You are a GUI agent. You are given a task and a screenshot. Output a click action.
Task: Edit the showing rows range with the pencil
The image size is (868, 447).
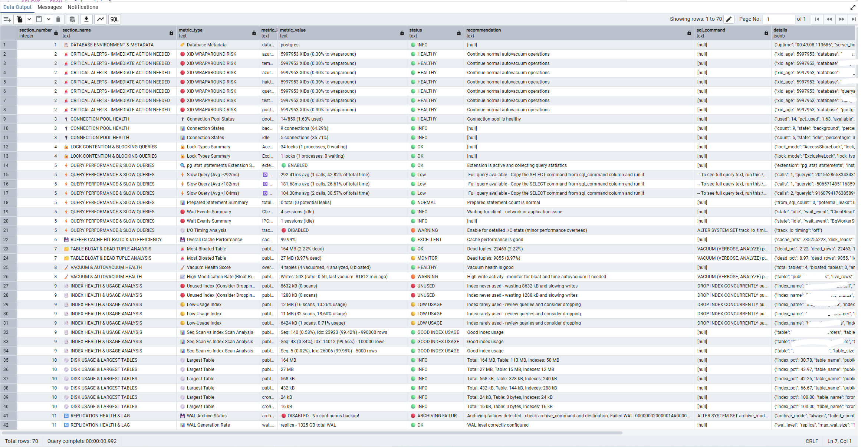[729, 19]
